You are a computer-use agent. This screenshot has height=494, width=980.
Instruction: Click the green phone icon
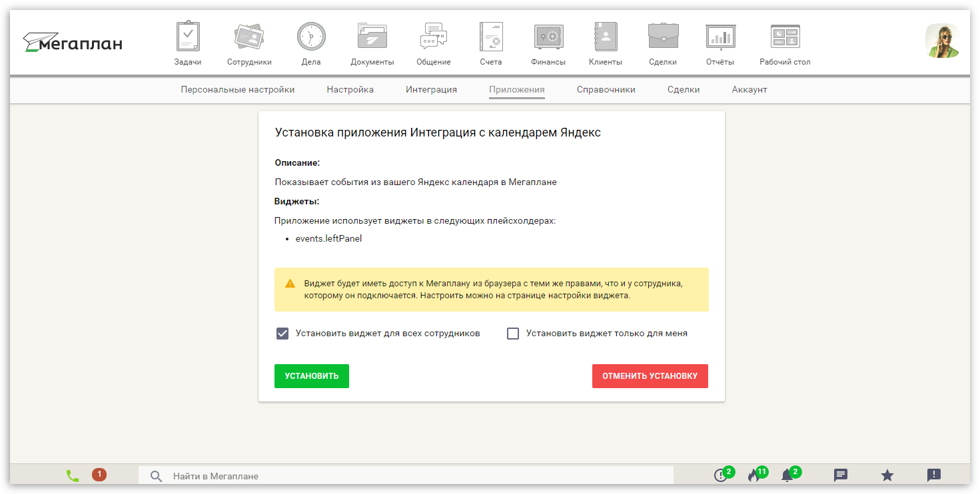click(73, 476)
